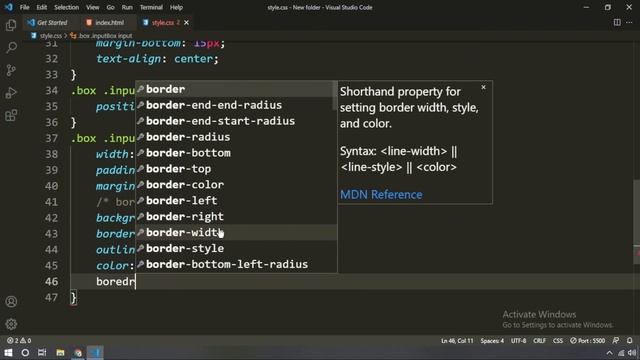Open the editor More Actions ellipsis
This screenshot has height=360, width=640.
click(629, 22)
